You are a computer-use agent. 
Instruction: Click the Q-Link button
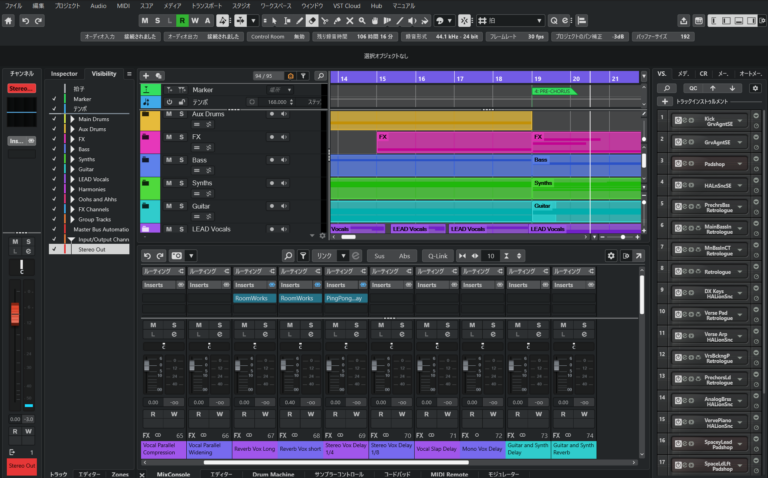437,256
